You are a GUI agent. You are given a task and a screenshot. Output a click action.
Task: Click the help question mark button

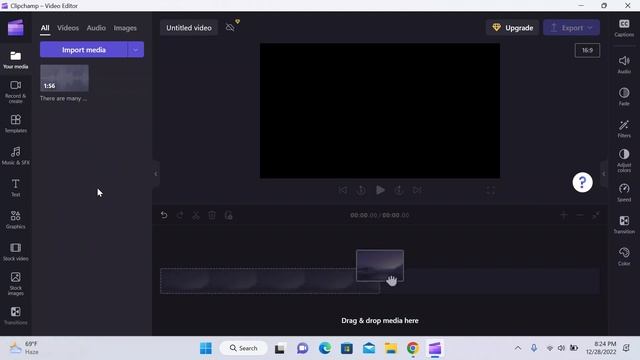click(x=582, y=182)
